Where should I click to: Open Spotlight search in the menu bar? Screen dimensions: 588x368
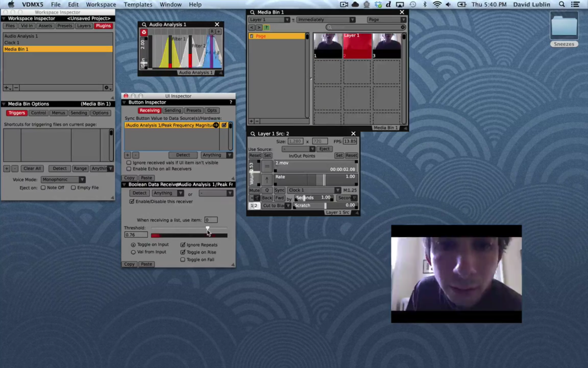(x=561, y=4)
